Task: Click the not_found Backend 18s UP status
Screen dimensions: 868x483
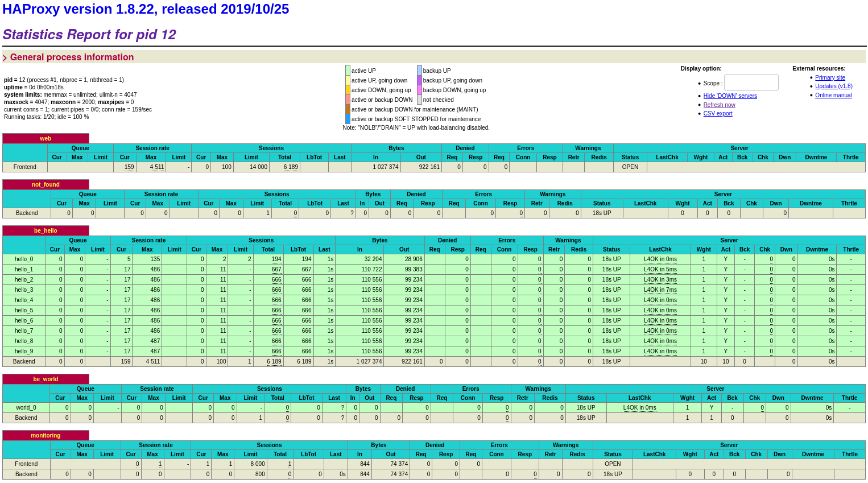Action: pyautogui.click(x=602, y=213)
